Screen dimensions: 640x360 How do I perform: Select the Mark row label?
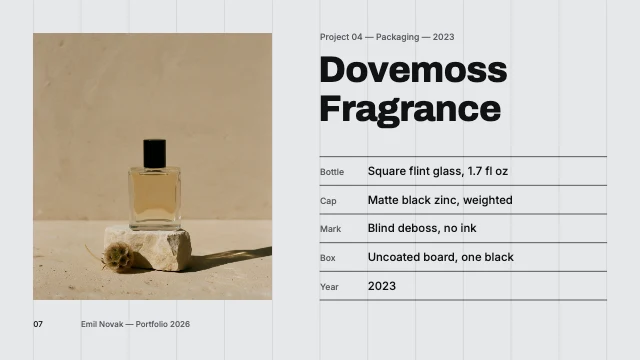(x=330, y=229)
